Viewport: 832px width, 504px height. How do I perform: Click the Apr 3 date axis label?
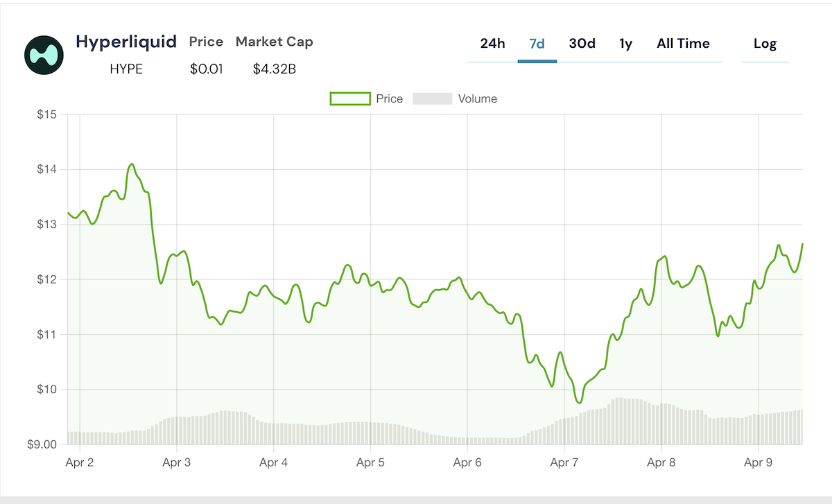point(176,463)
